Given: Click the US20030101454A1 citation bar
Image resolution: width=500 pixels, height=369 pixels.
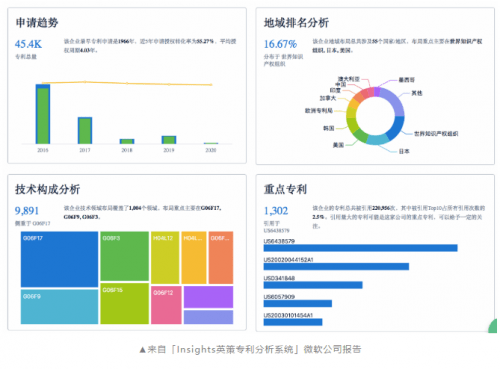Looking at the screenshot, I should pyautogui.click(x=293, y=322).
